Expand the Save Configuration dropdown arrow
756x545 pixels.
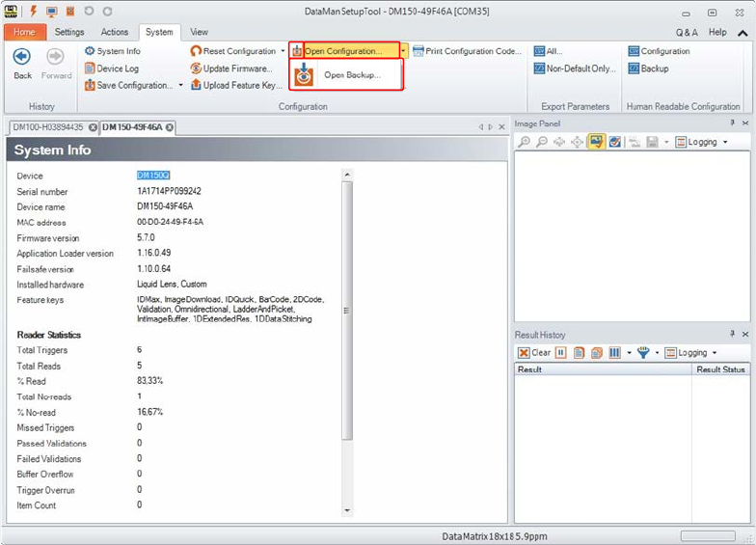180,86
